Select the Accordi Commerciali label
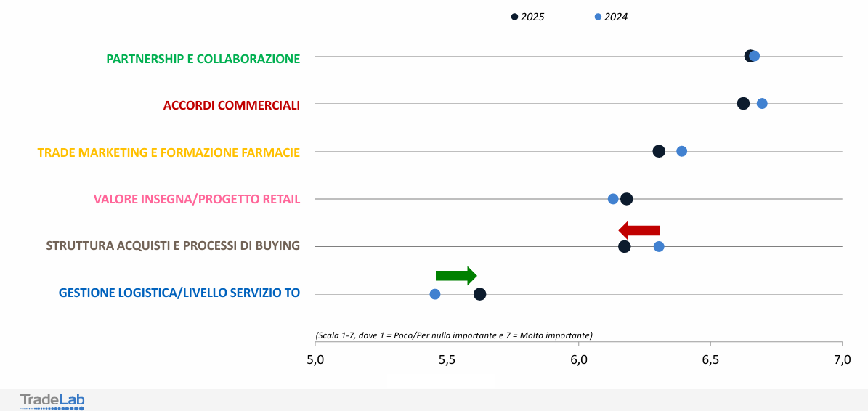This screenshot has height=411, width=868. tap(232, 106)
